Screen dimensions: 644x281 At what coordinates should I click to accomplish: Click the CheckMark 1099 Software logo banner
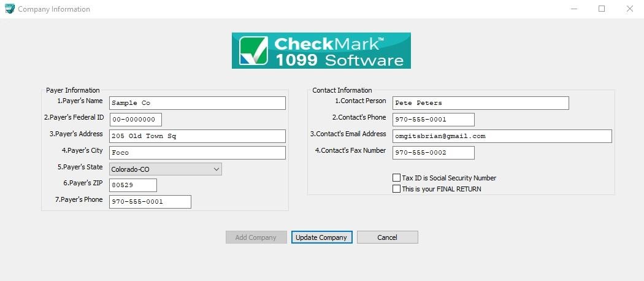321,51
